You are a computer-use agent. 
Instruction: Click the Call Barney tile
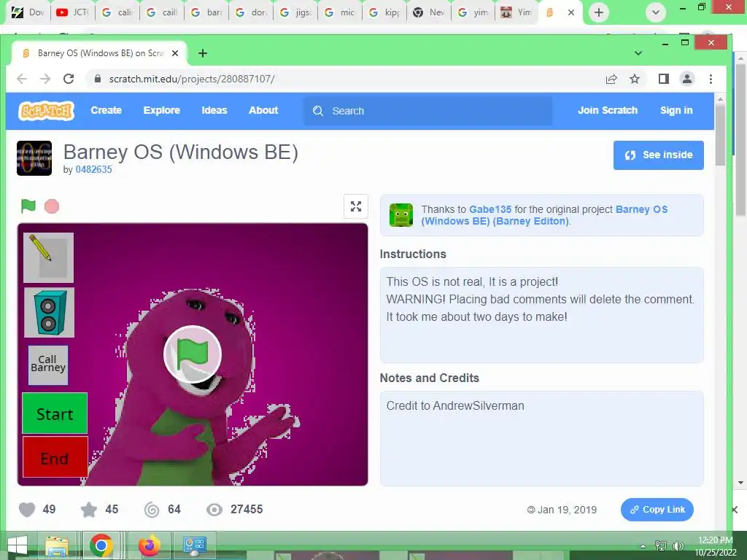pyautogui.click(x=47, y=365)
